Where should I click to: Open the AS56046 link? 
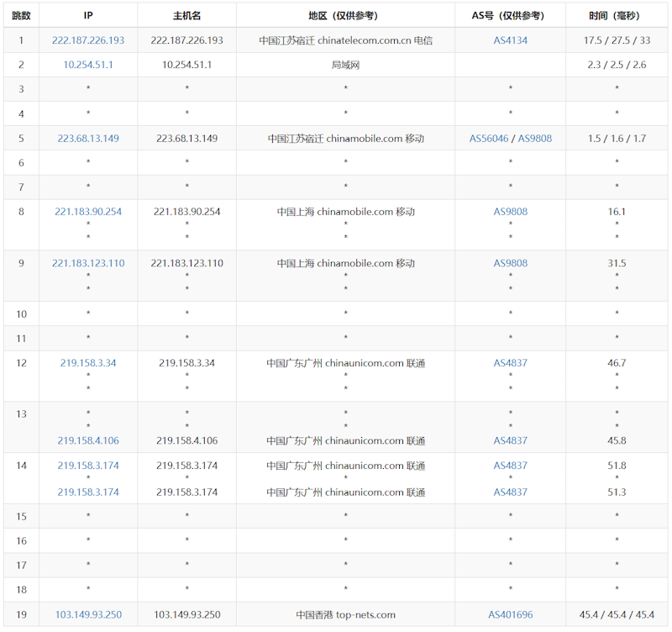tap(489, 139)
